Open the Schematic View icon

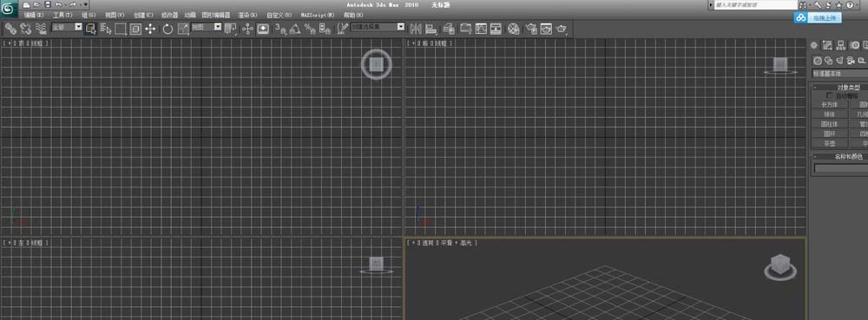pyautogui.click(x=496, y=29)
